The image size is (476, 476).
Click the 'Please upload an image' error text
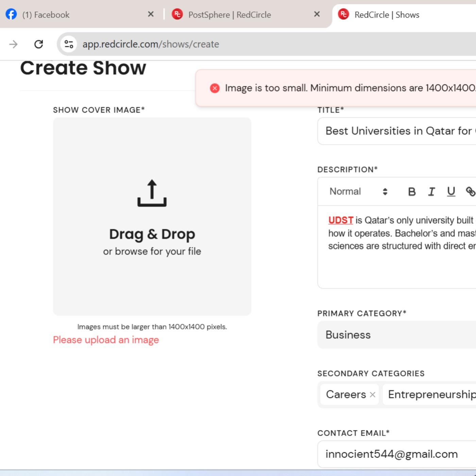(x=106, y=340)
